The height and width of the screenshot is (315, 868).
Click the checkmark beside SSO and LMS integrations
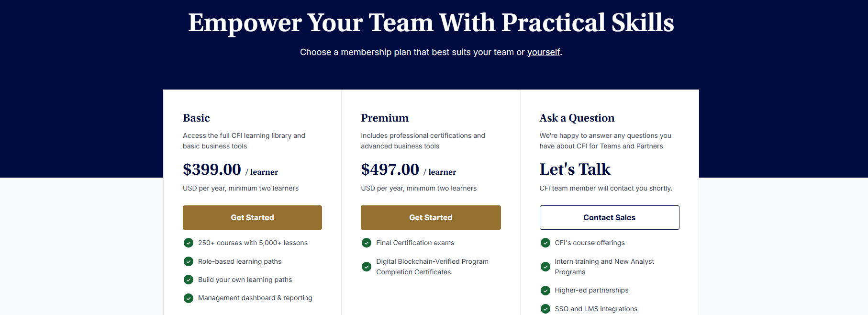click(545, 309)
